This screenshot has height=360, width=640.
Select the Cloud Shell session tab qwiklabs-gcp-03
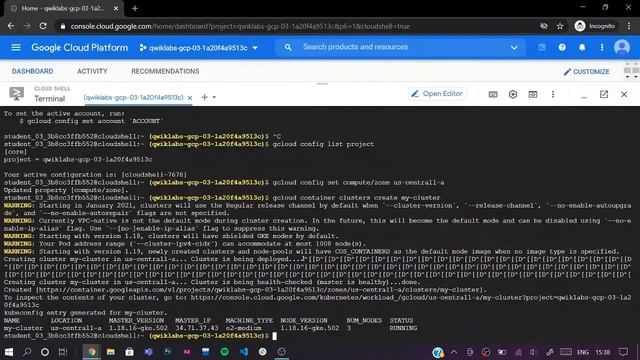tap(133, 98)
